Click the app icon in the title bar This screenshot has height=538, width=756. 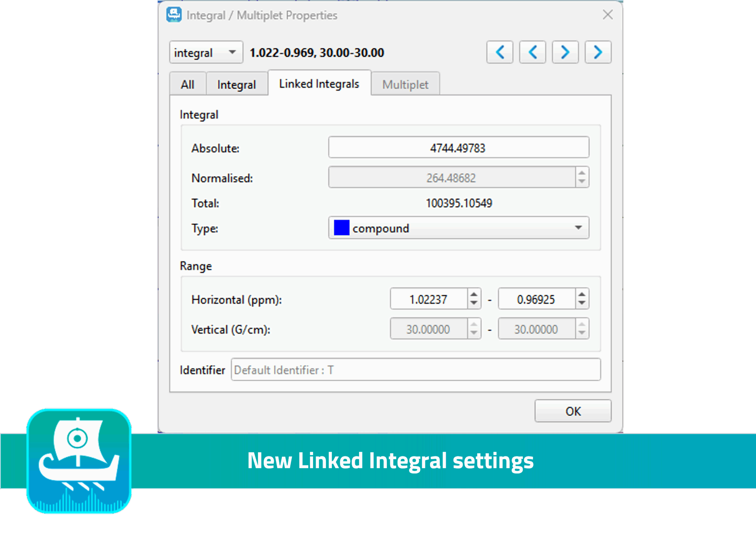point(174,15)
